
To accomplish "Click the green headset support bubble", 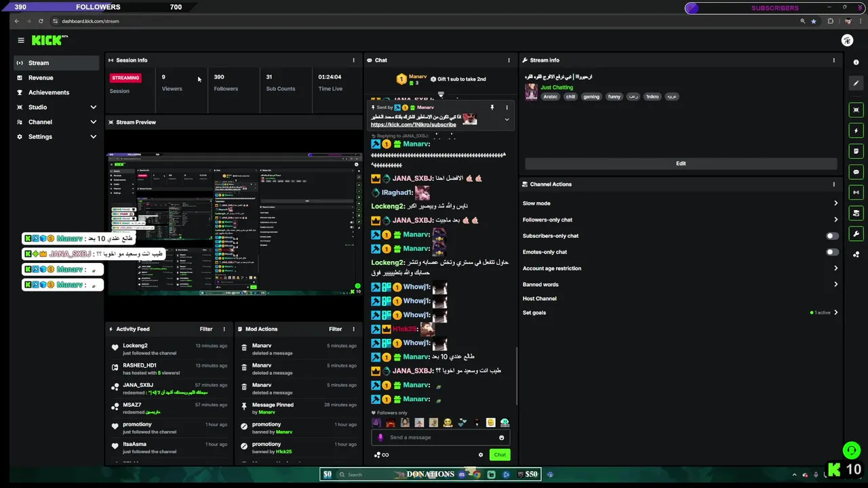I will 852,449.
